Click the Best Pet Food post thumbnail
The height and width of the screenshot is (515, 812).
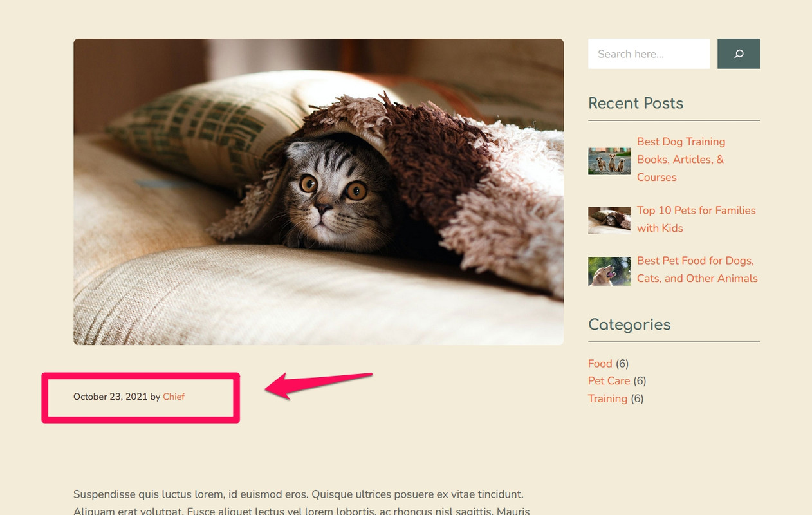click(609, 271)
